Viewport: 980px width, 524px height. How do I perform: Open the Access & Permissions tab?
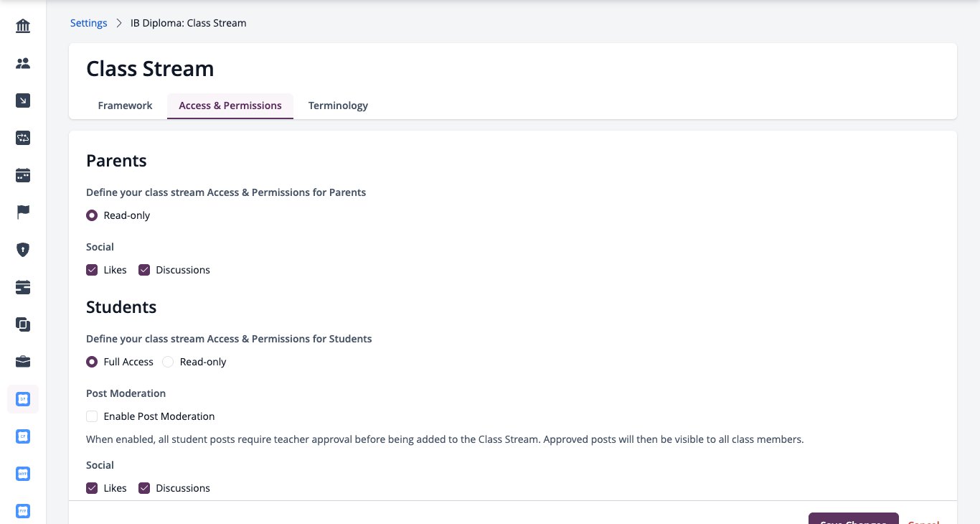coord(230,106)
